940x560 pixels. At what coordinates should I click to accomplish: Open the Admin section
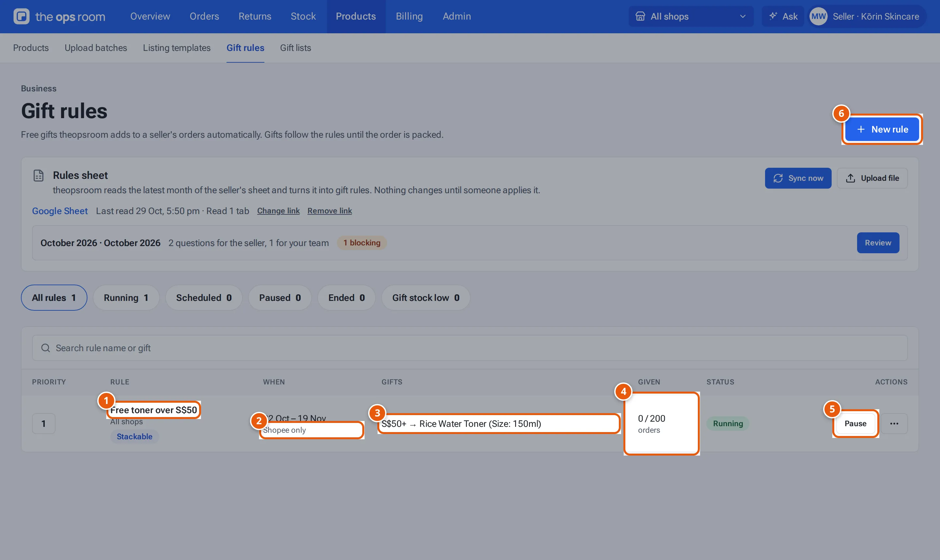coord(457,16)
